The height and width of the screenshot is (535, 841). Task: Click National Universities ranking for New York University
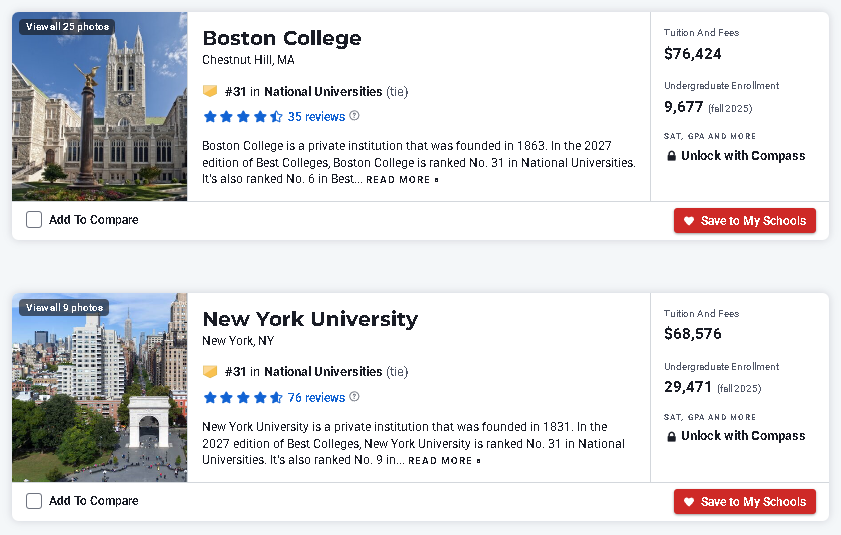pyautogui.click(x=323, y=372)
